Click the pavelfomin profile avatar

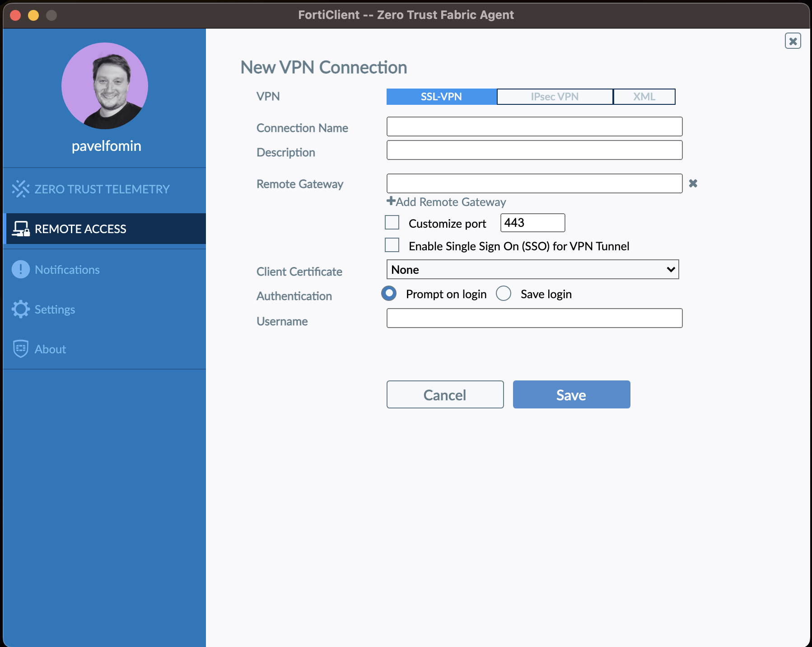point(105,86)
